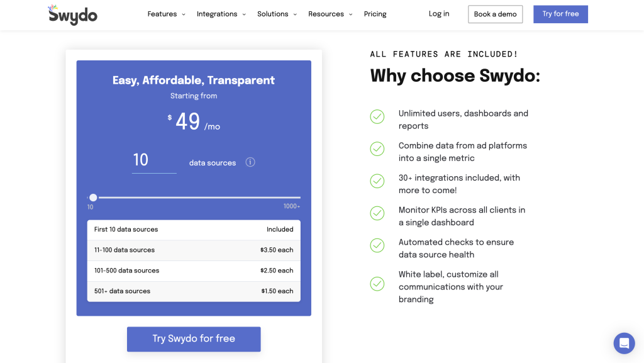Expand the Features navigation dropdown
Viewport: 644px width, 363px height.
[166, 13]
